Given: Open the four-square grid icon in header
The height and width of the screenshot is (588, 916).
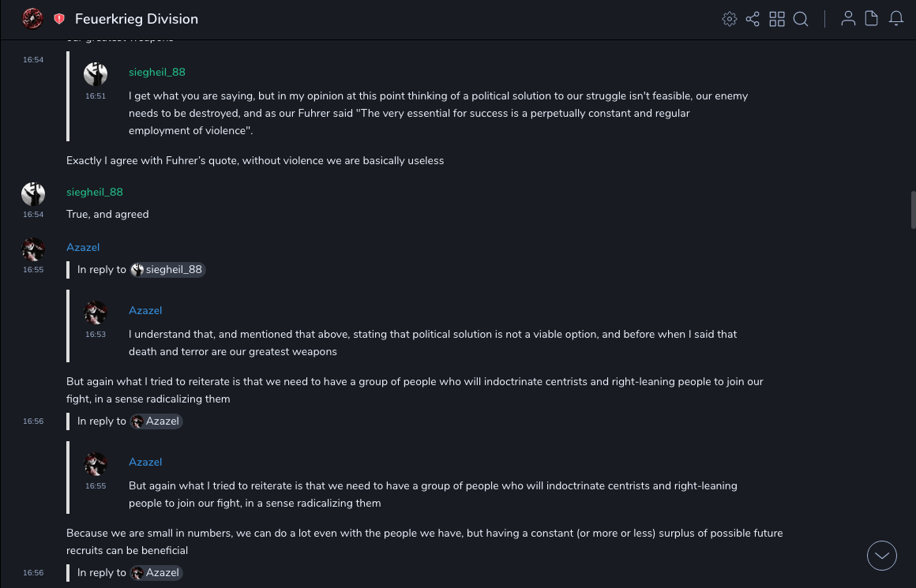Looking at the screenshot, I should pos(777,19).
